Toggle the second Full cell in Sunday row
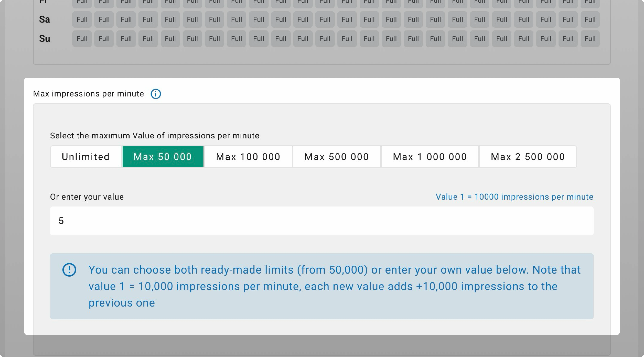Screen dimensions: 644x357 [x=104, y=39]
